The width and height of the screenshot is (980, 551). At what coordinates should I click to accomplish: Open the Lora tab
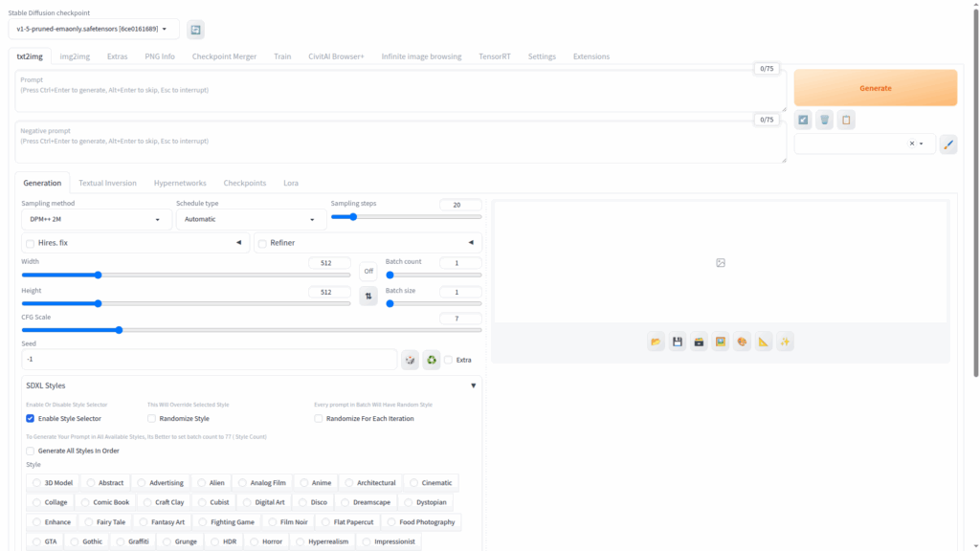291,183
